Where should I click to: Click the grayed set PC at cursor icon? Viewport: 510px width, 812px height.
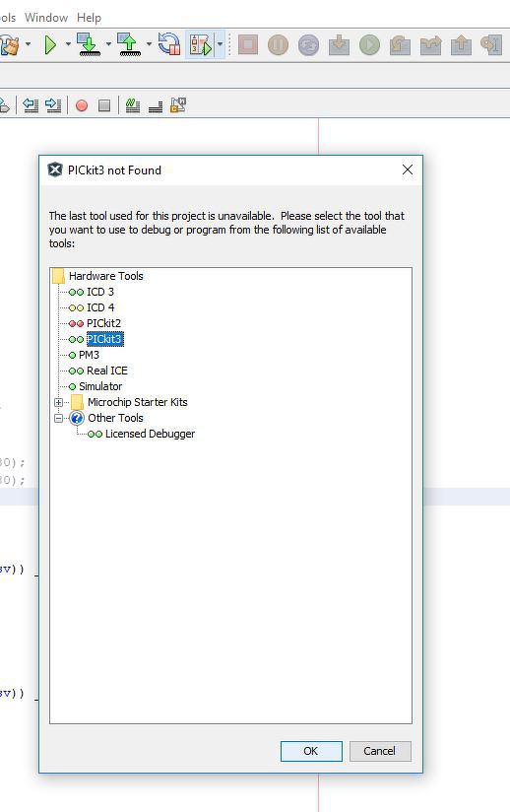point(491,44)
